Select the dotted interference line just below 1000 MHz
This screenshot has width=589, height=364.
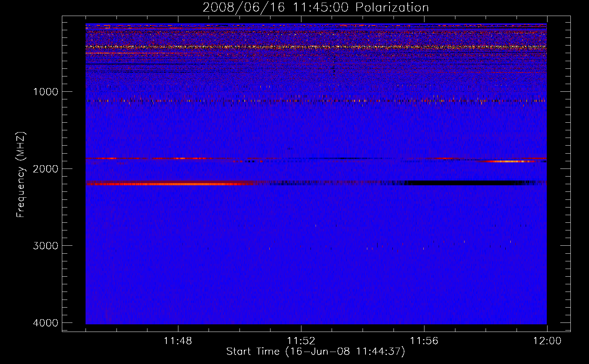[x=313, y=101]
